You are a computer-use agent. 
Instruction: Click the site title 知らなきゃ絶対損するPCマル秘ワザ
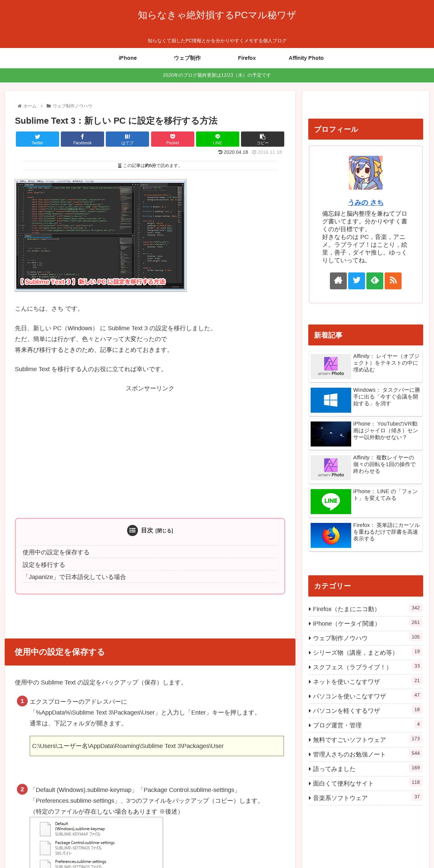coord(217,15)
